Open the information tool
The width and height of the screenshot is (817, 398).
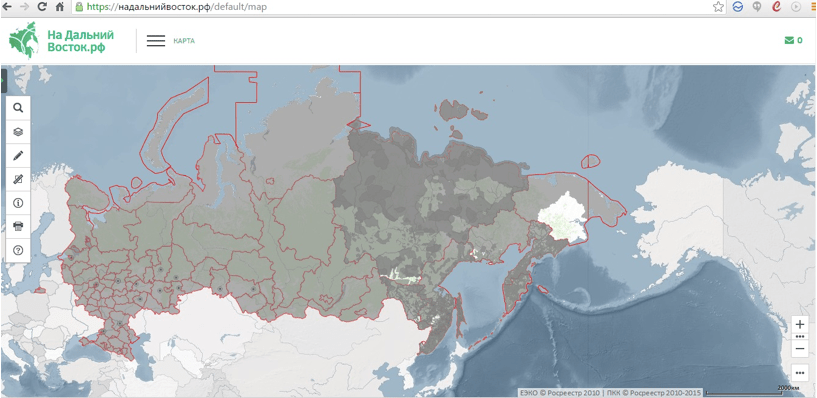point(18,203)
